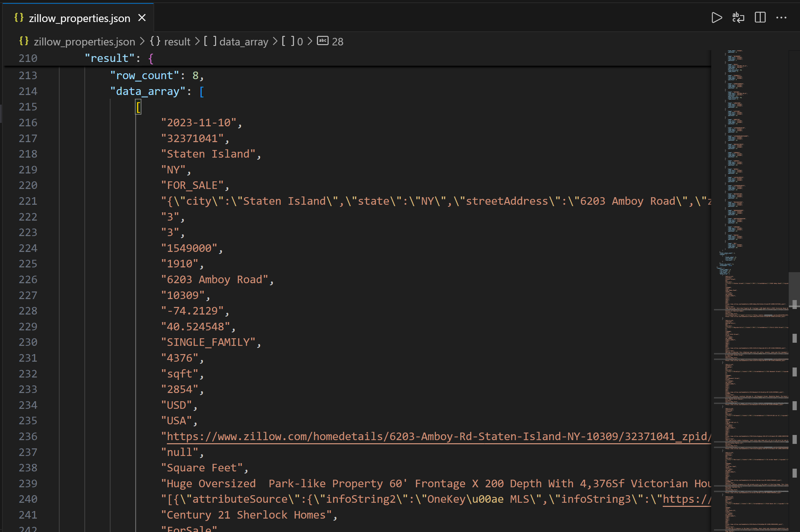Select the zillow_properties.json editor tab

(x=79, y=18)
